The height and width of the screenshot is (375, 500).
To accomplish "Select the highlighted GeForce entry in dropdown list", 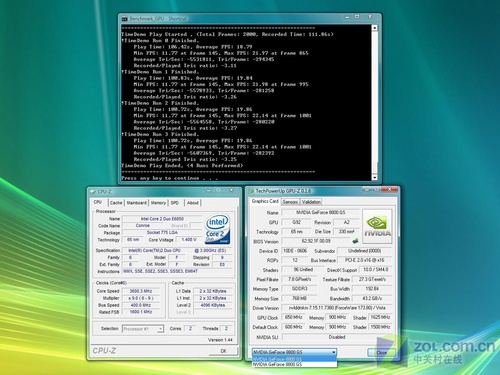I will [x=294, y=359].
